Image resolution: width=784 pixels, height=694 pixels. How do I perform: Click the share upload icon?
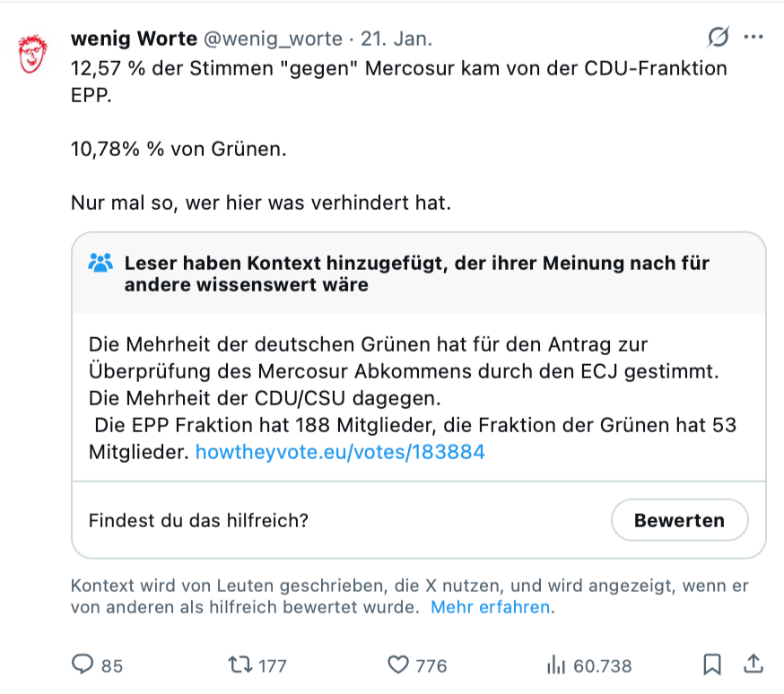[754, 664]
